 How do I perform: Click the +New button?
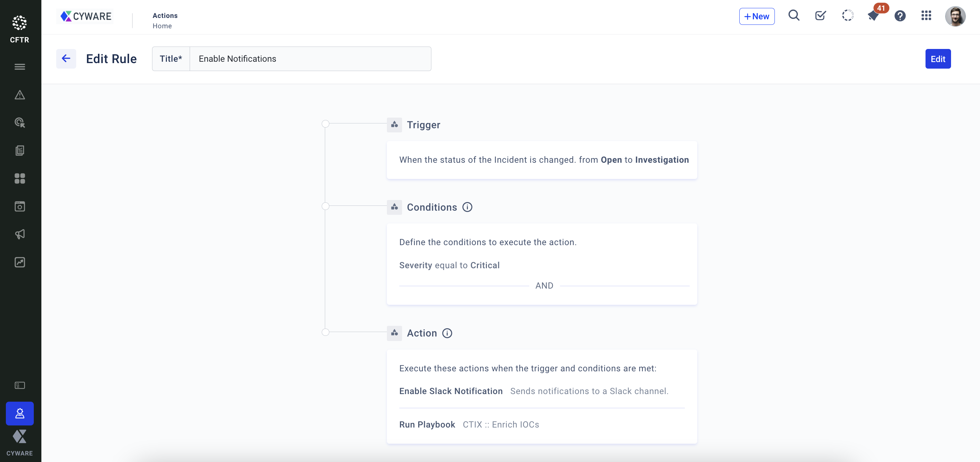coord(756,16)
